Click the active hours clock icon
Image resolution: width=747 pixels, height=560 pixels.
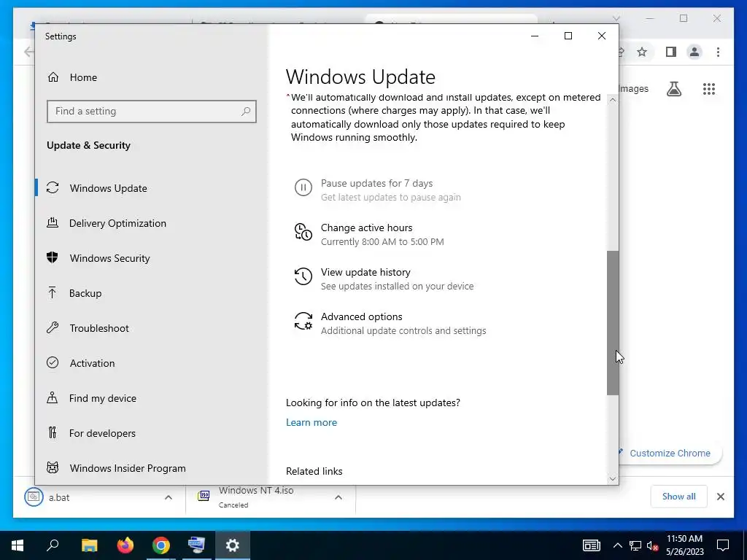pyautogui.click(x=303, y=232)
